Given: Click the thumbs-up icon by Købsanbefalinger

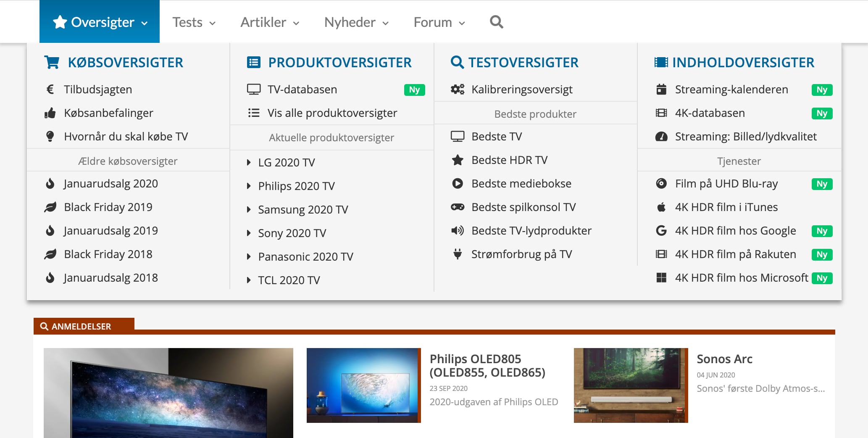Looking at the screenshot, I should click(x=50, y=113).
